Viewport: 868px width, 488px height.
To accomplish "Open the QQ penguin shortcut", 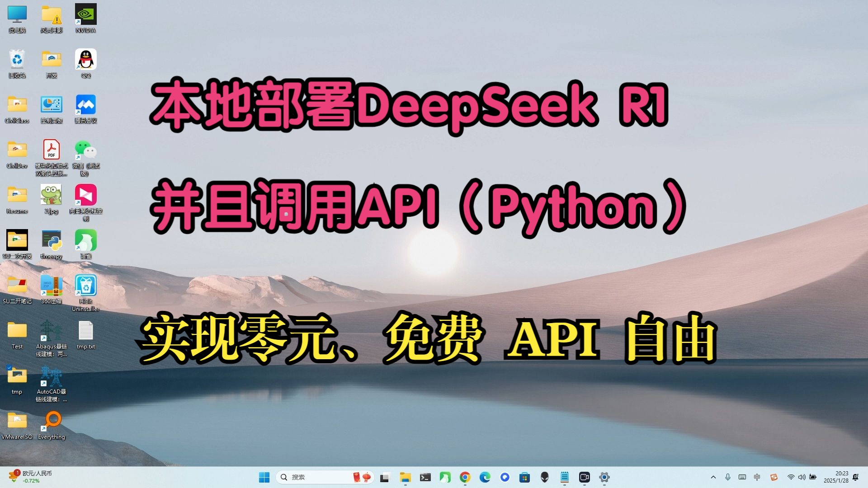I will 85,64.
